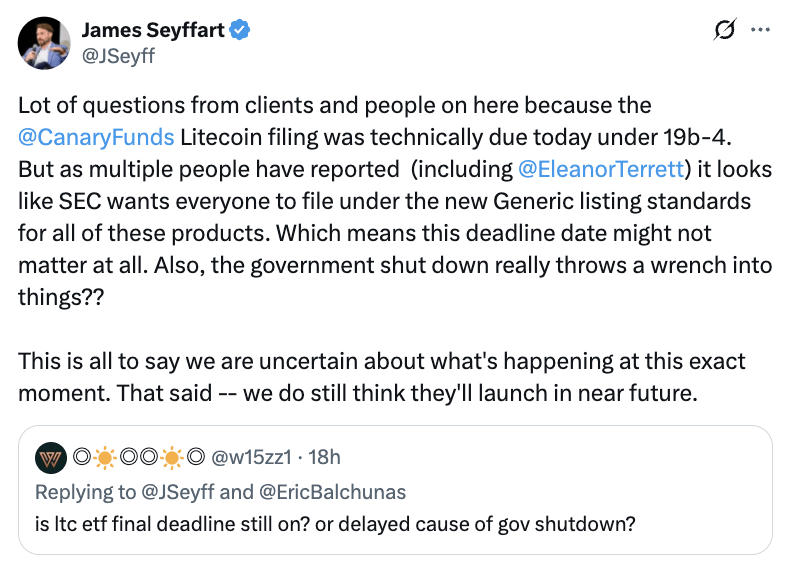Click the 18h timestamp on quoted tweet

(325, 457)
